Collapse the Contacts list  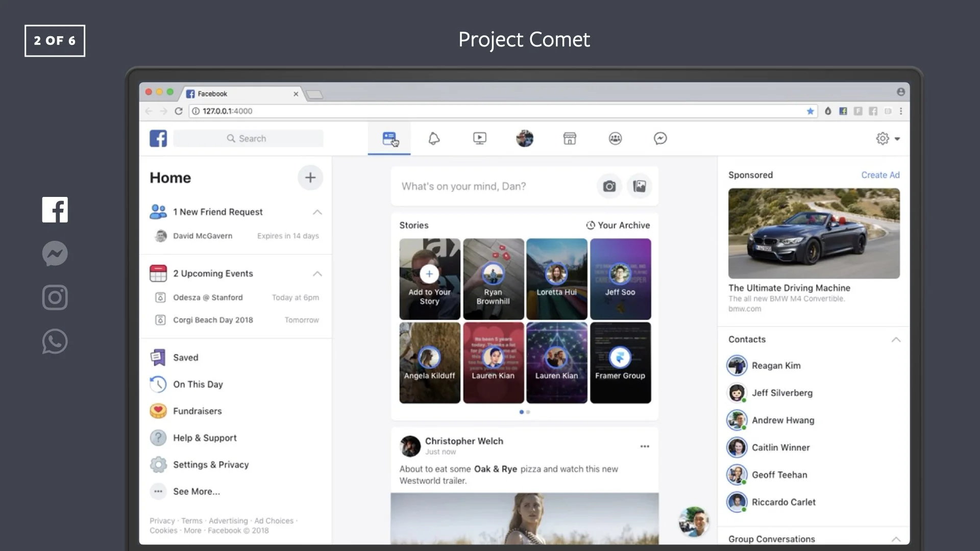[x=896, y=340]
